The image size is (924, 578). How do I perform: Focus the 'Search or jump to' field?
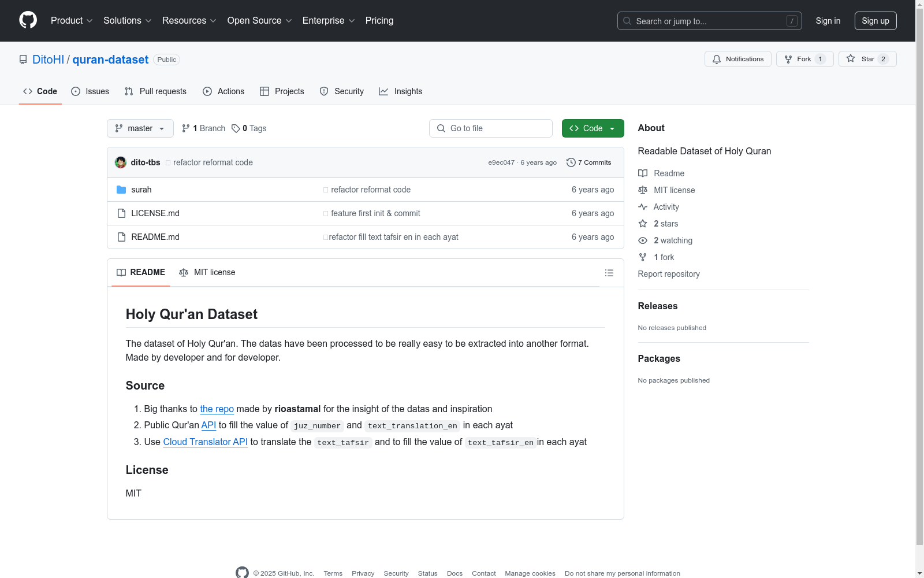click(x=710, y=21)
